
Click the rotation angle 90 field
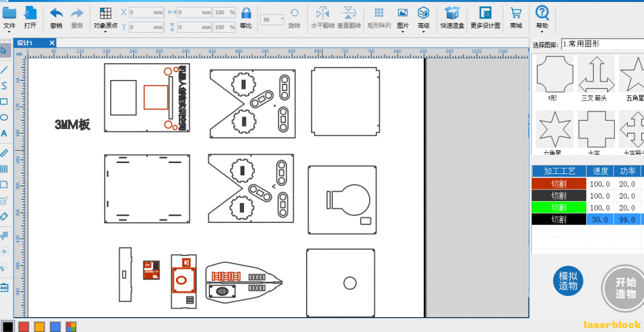click(x=272, y=20)
